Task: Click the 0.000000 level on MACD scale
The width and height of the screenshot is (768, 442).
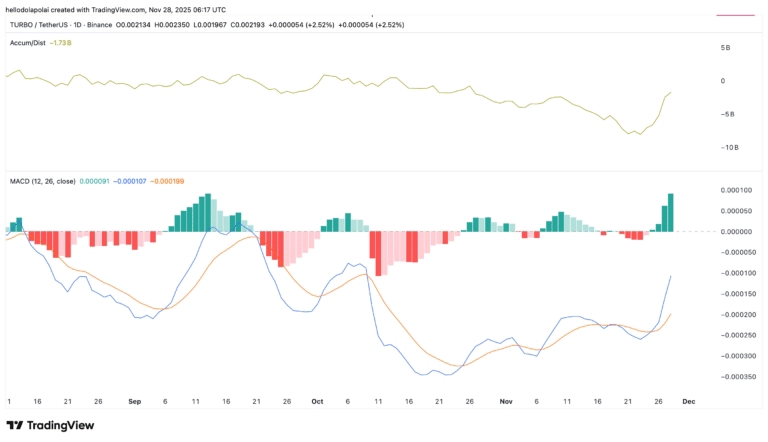Action: coord(734,232)
